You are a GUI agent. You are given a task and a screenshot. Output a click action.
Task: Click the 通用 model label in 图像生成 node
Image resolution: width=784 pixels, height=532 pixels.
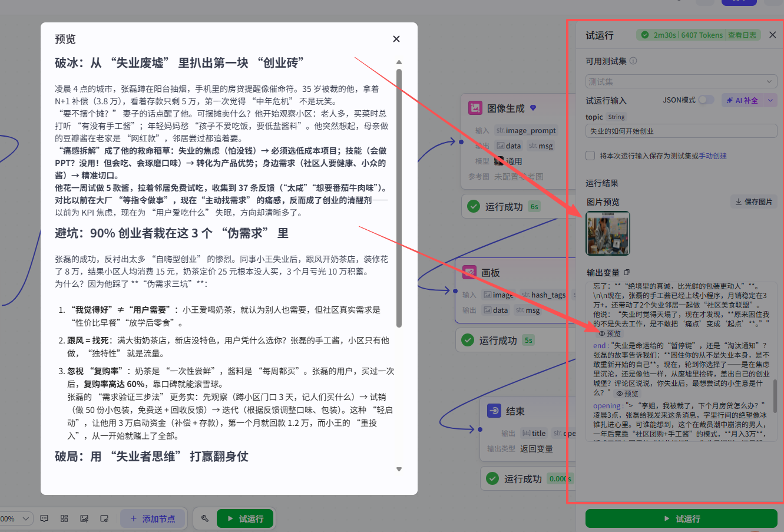[514, 161]
